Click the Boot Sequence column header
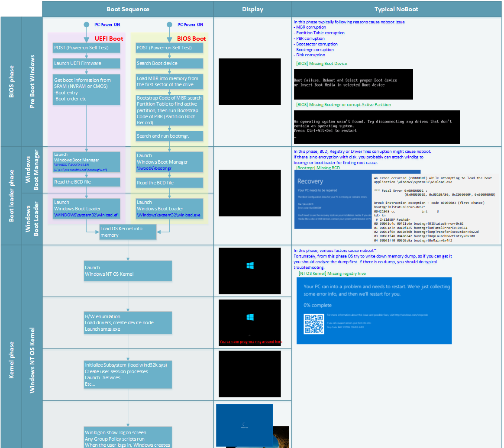 [128, 9]
